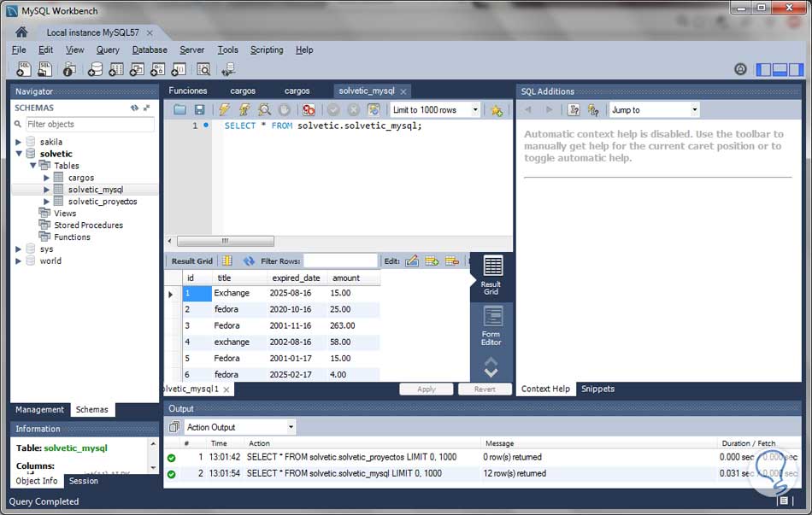812x515 pixels.
Task: Click the home screen icon
Action: point(21,32)
